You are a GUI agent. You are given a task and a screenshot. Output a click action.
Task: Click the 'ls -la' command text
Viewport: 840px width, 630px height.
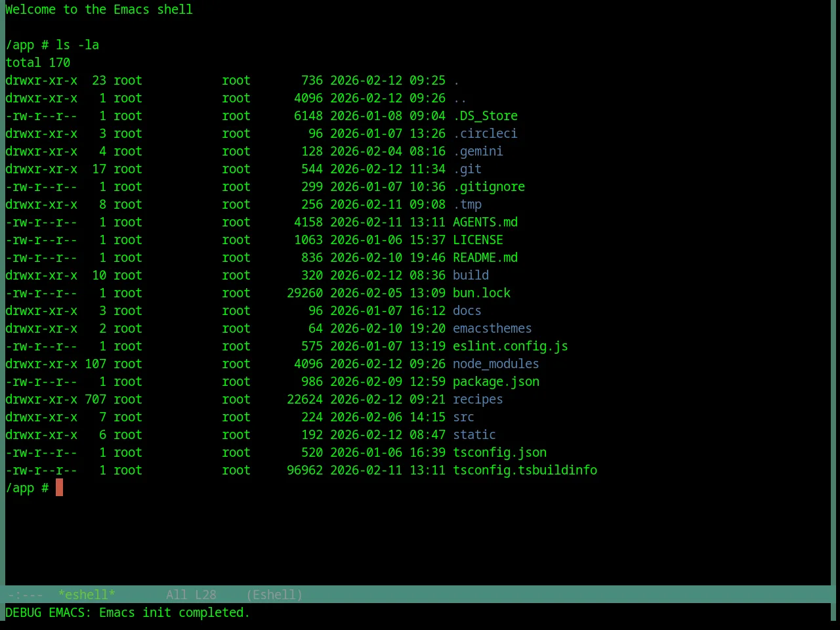(x=77, y=45)
